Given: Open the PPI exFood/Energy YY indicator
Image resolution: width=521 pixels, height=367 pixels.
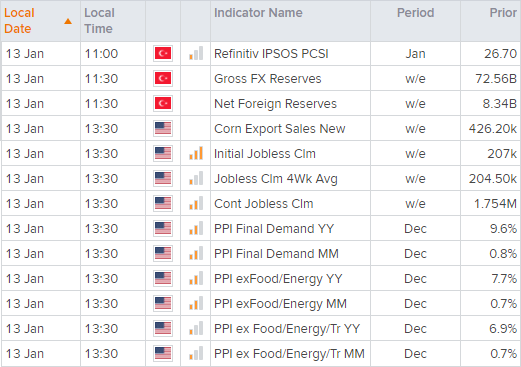Looking at the screenshot, I should pyautogui.click(x=278, y=279).
